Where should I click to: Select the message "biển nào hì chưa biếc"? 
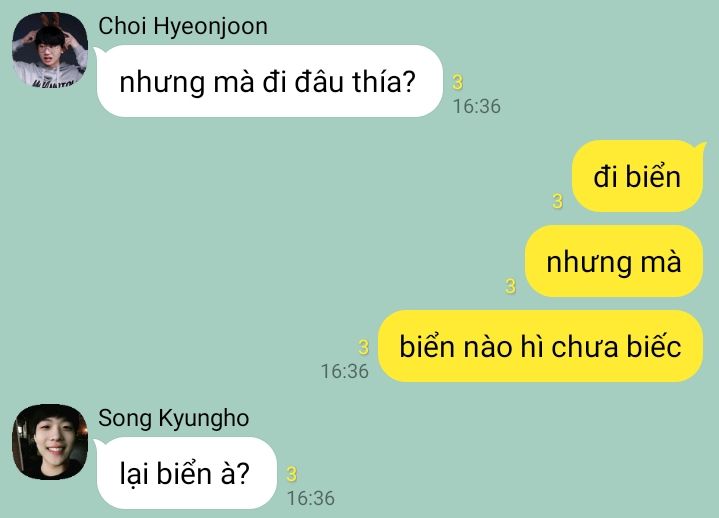tap(540, 346)
